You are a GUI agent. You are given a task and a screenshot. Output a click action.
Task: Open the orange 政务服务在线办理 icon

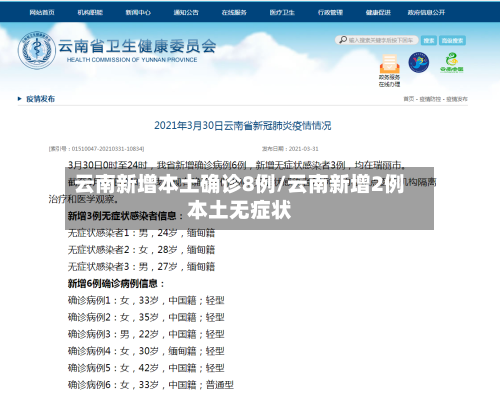389,63
